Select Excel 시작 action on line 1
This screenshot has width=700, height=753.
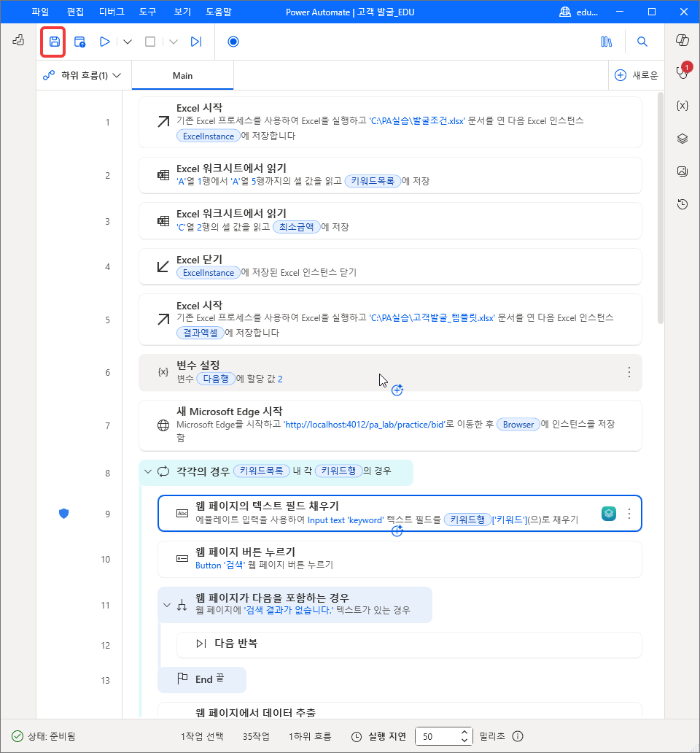[390, 122]
